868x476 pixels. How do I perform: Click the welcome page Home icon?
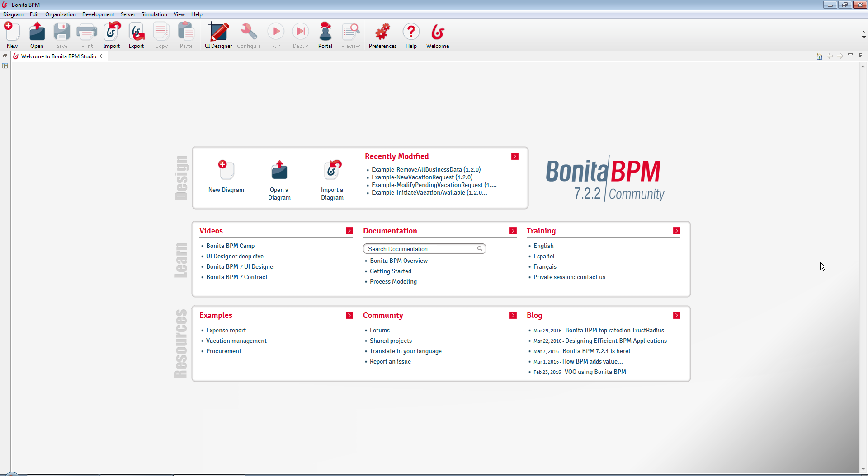click(x=819, y=56)
